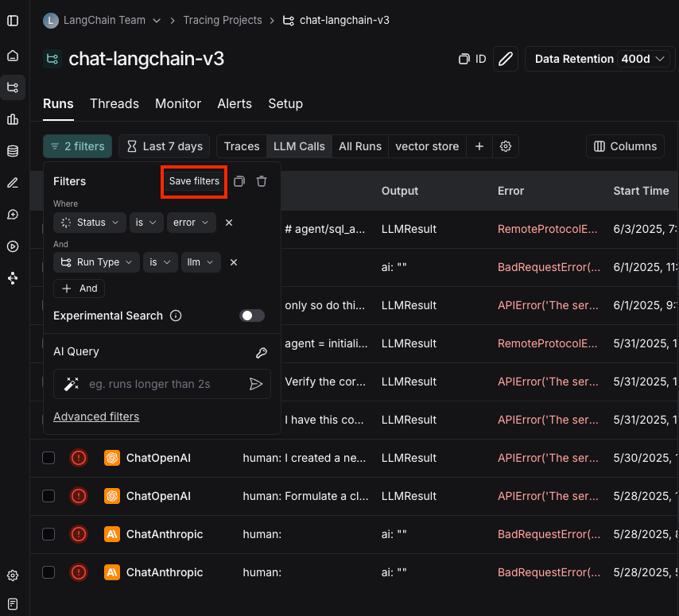Delete all filters with trash icon

pyautogui.click(x=262, y=181)
